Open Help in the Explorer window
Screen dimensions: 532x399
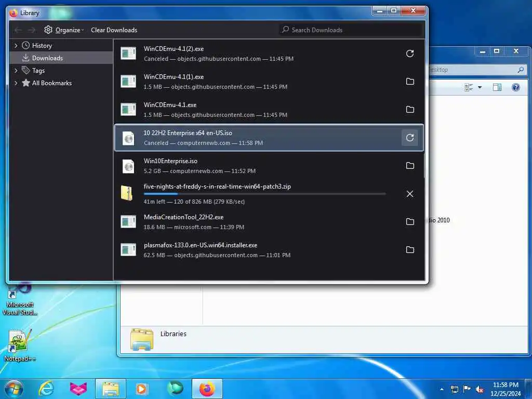(x=516, y=87)
